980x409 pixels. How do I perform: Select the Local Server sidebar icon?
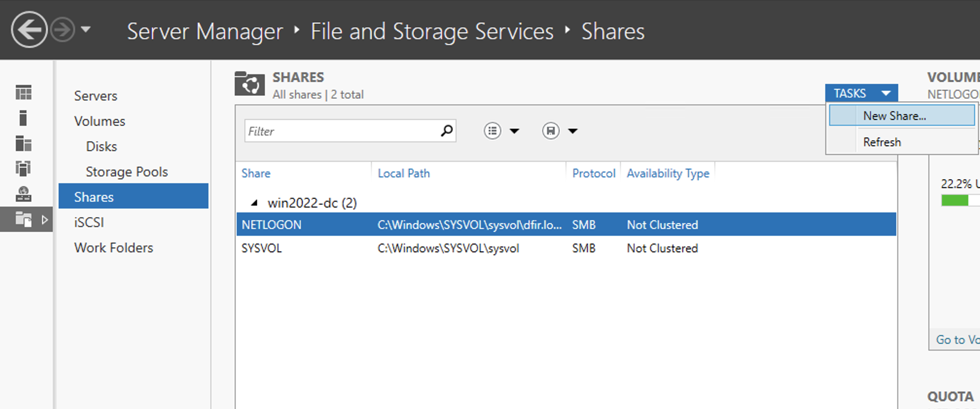tap(23, 118)
